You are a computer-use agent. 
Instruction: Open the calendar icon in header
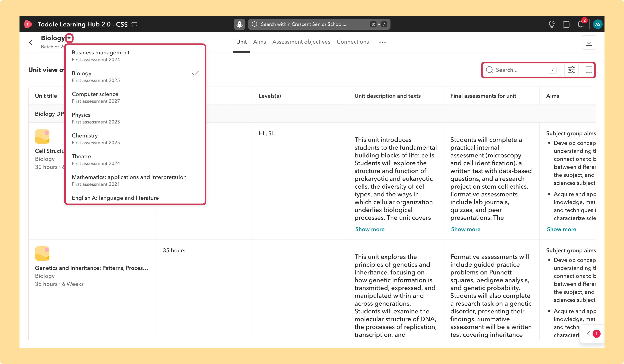point(566,24)
